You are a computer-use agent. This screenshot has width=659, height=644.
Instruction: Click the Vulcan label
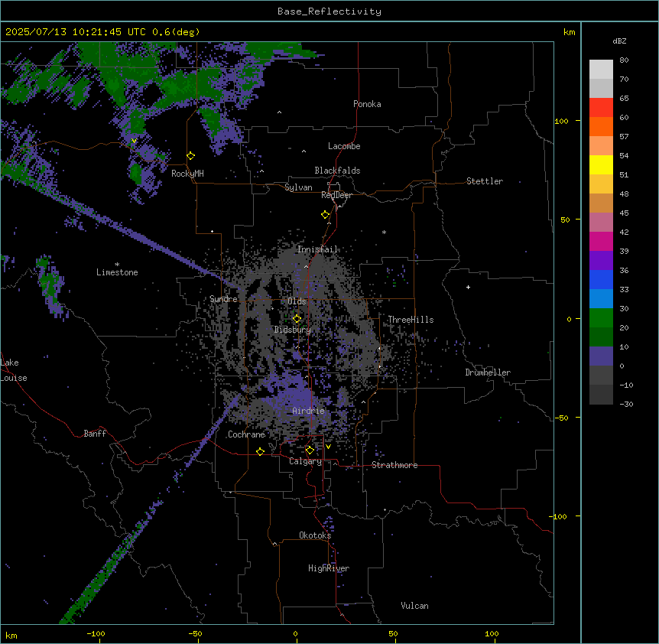414,606
